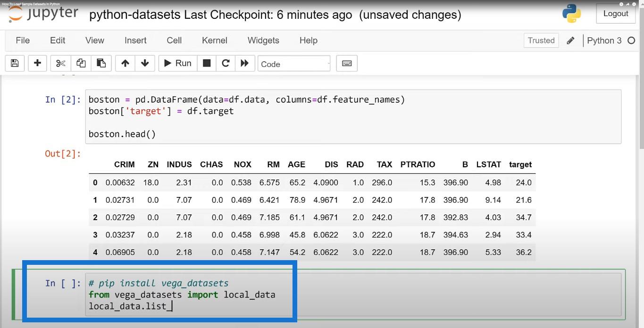Click the INDUS column header
644x328 pixels.
click(179, 164)
